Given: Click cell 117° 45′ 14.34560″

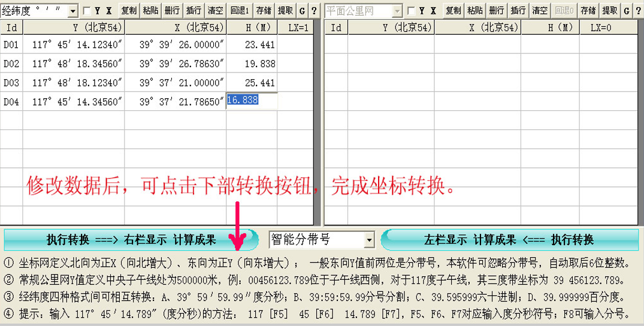Looking at the screenshot, I should coord(74,101).
